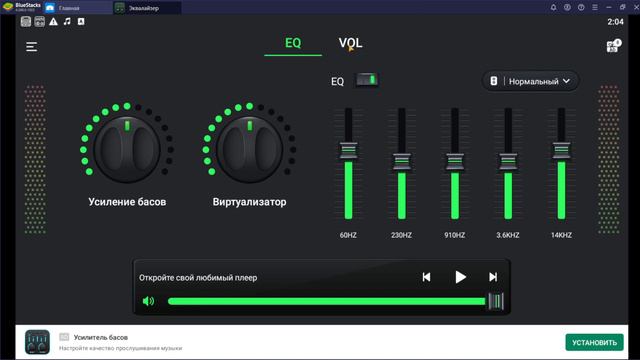
Task: Click the Виртуализатор label
Action: point(249,202)
